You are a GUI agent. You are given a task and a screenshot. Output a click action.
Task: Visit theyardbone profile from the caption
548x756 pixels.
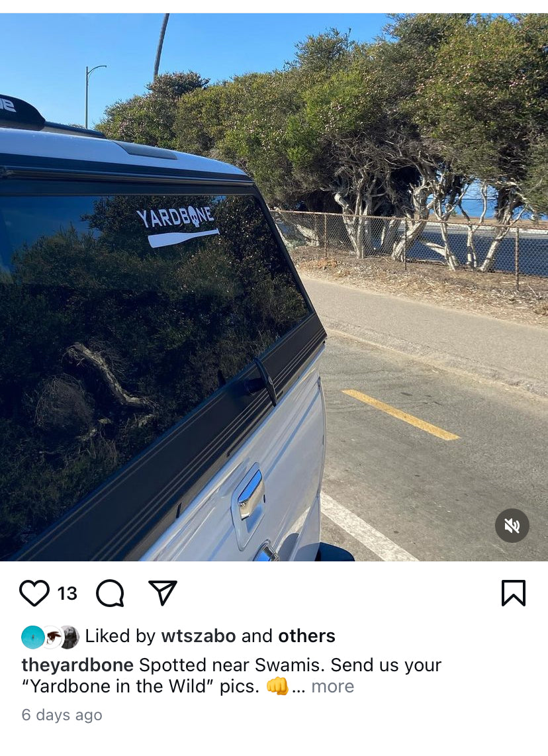tap(77, 665)
